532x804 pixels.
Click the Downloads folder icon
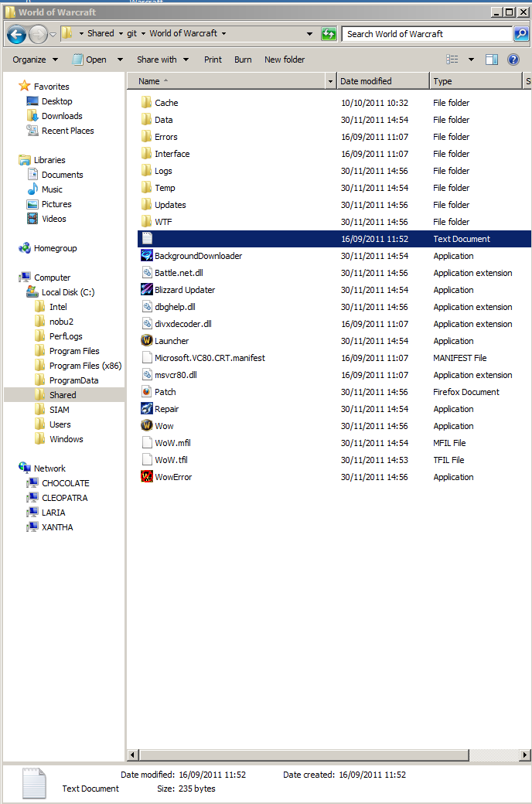tap(32, 115)
